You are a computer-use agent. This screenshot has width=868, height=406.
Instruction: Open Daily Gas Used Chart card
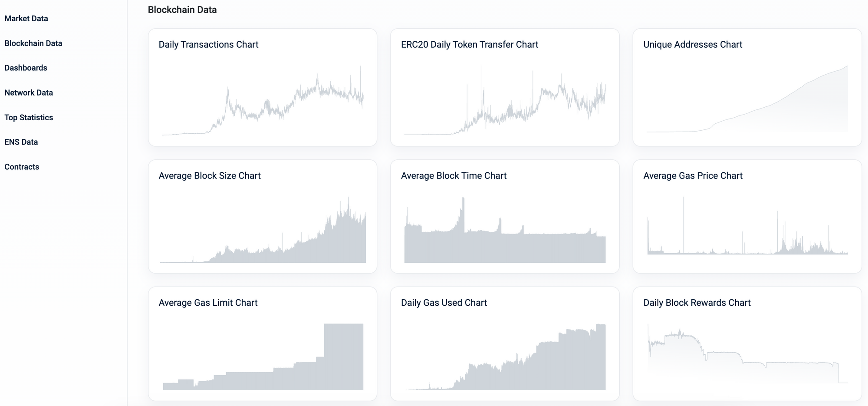coord(505,343)
